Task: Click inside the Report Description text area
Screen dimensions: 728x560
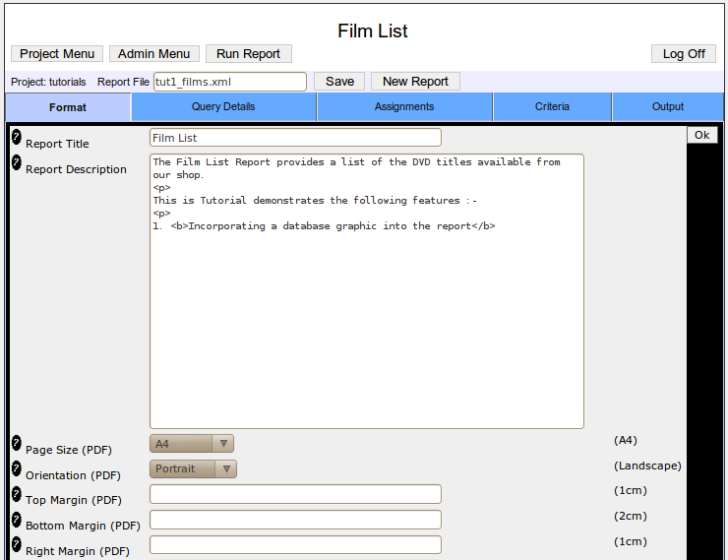Action: 367,291
